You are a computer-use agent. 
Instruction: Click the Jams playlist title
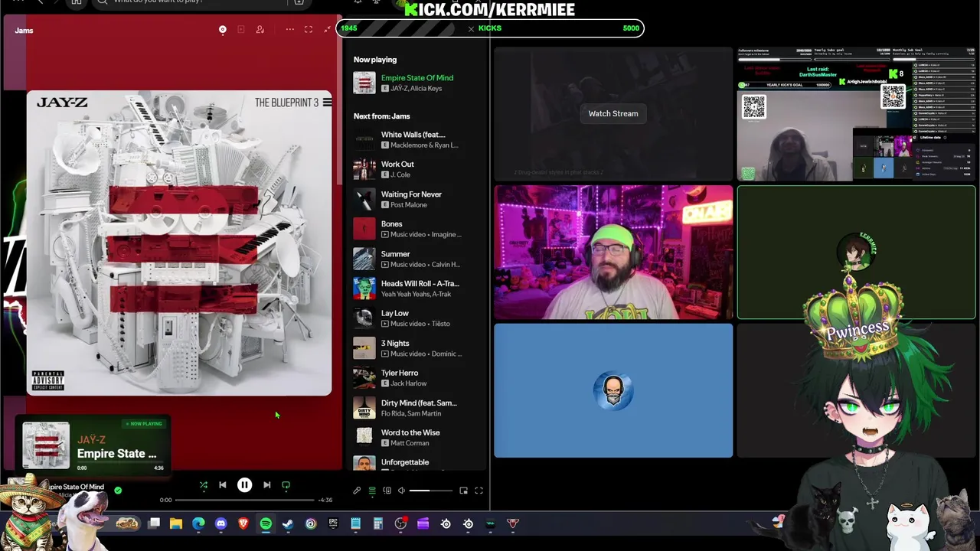tap(24, 31)
